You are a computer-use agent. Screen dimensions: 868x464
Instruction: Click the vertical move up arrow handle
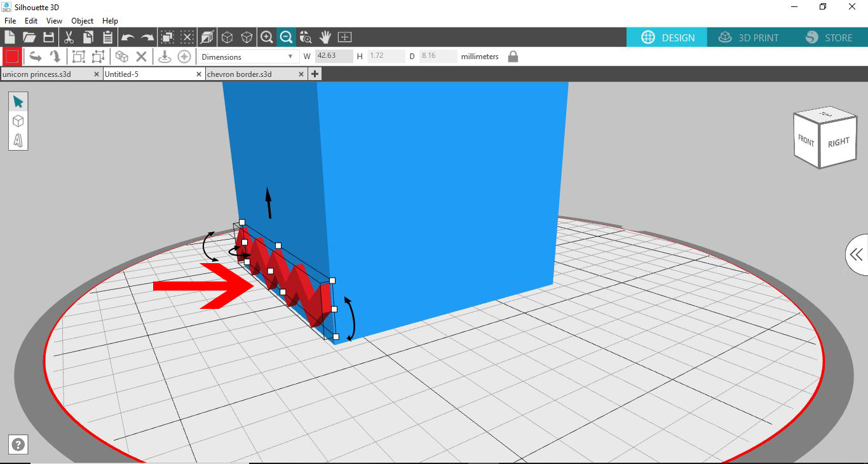pyautogui.click(x=269, y=202)
